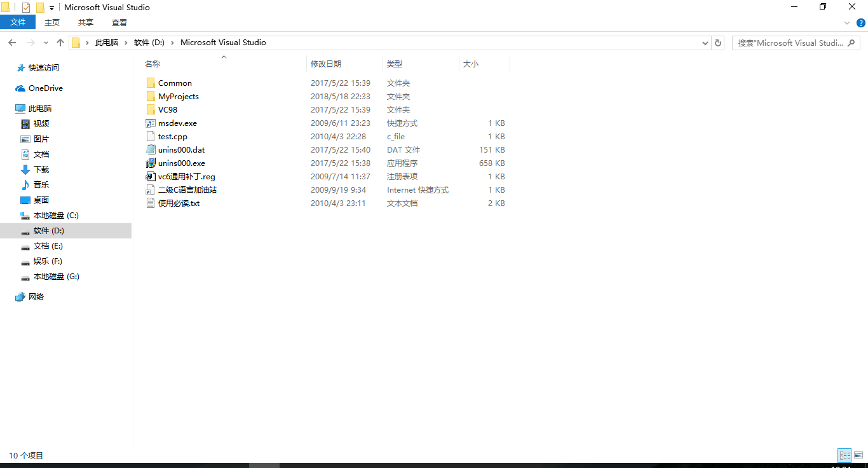The height and width of the screenshot is (468, 868).
Task: Open the Common folder icon
Action: point(151,83)
